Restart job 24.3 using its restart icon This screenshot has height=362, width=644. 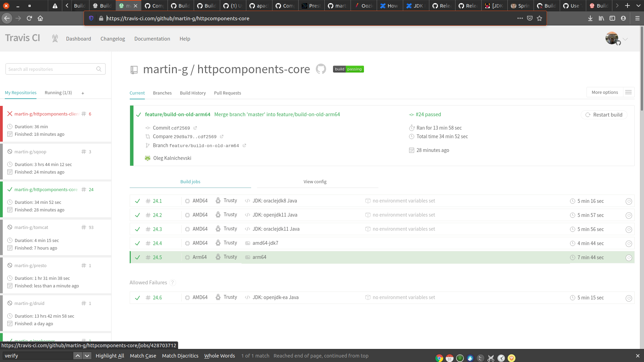click(x=629, y=230)
